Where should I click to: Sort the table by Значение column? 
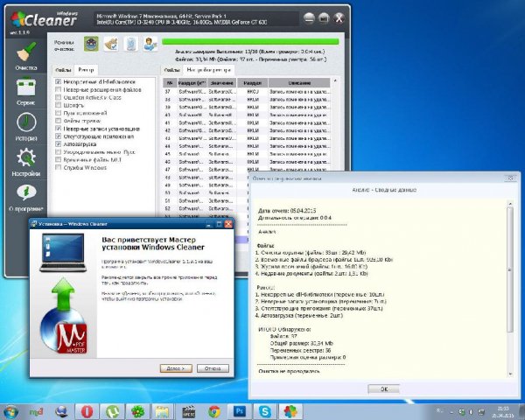(x=222, y=83)
